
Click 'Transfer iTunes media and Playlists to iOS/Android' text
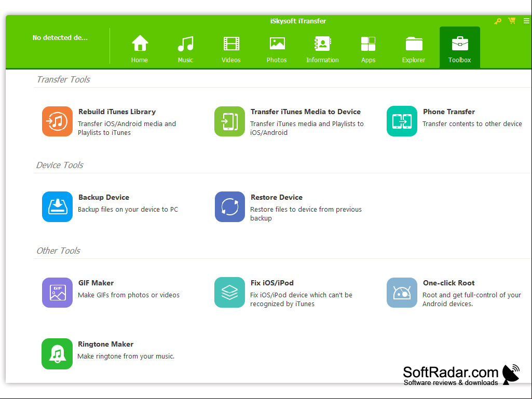coord(307,128)
